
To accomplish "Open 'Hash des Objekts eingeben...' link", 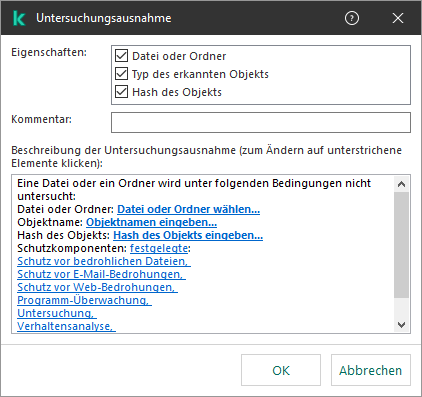I will pos(188,235).
